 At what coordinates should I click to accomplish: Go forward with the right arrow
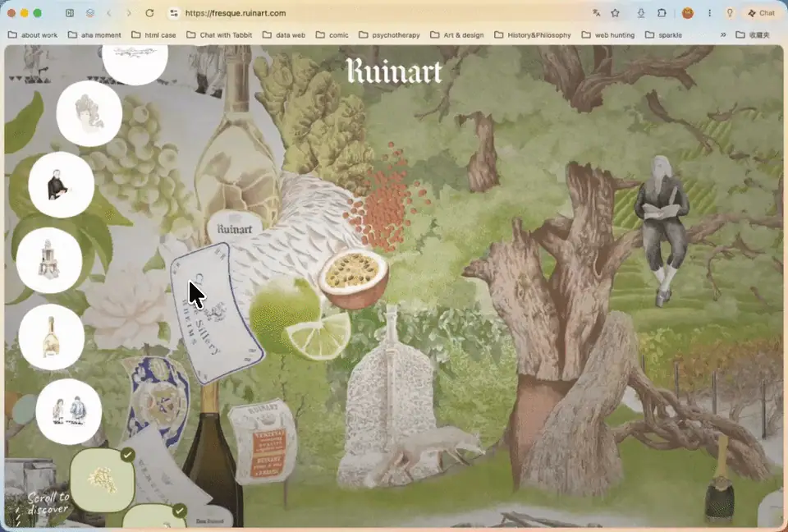pyautogui.click(x=129, y=13)
